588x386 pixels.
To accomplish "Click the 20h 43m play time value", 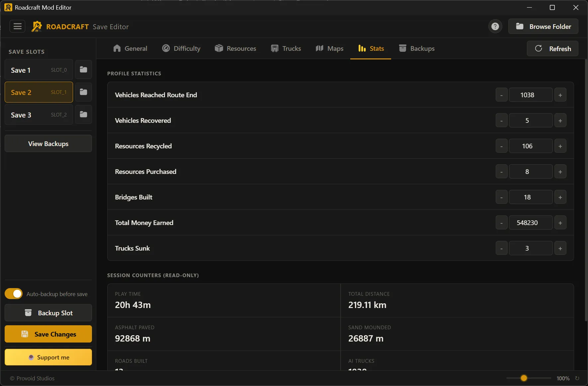I will (x=133, y=305).
